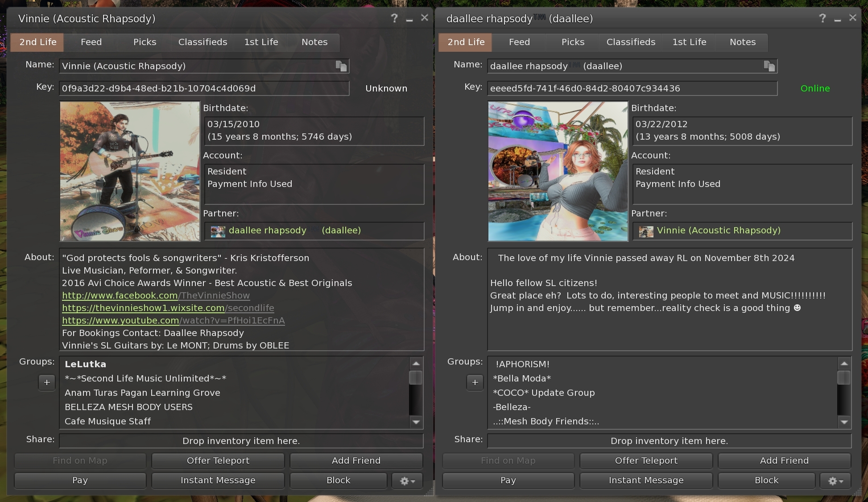Click daallee's Key input field

click(632, 88)
